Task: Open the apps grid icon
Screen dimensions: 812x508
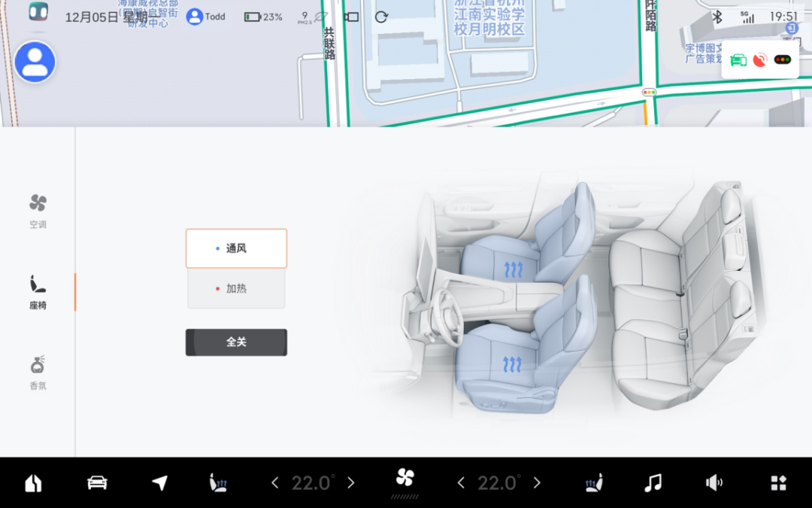Action: (x=778, y=483)
